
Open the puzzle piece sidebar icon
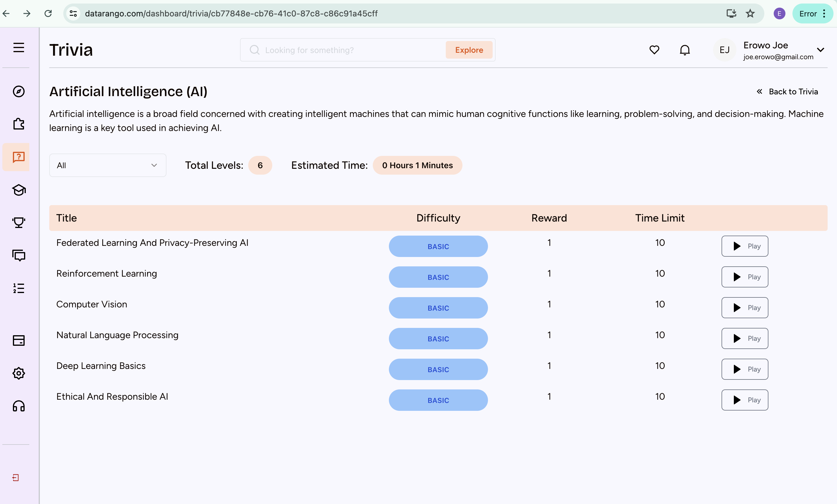(19, 124)
